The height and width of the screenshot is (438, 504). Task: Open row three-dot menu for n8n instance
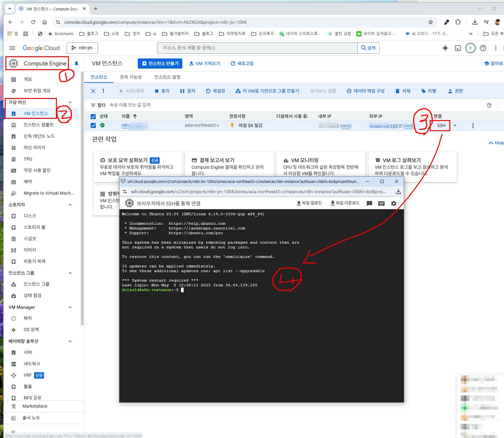pos(473,126)
